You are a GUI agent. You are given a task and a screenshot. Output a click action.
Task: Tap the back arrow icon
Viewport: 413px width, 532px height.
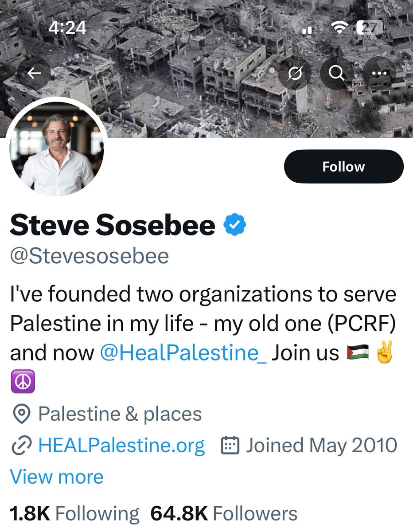[x=35, y=74]
